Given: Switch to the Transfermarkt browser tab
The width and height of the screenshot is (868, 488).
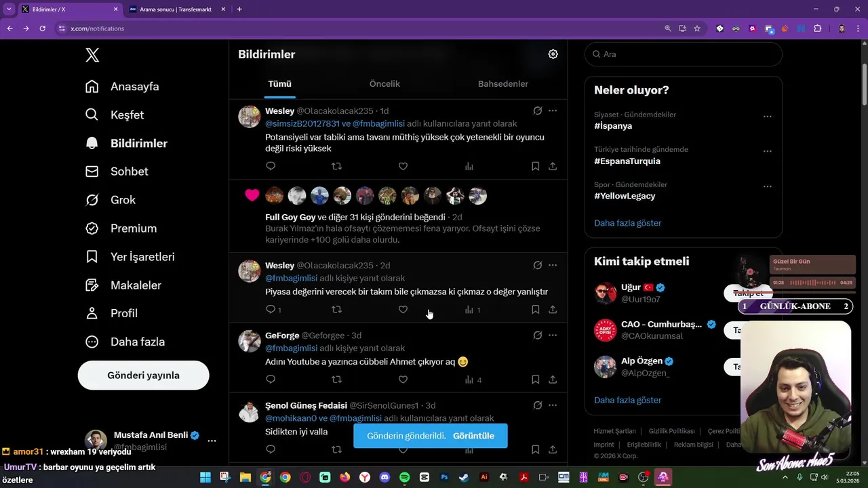Looking at the screenshot, I should 174,9.
